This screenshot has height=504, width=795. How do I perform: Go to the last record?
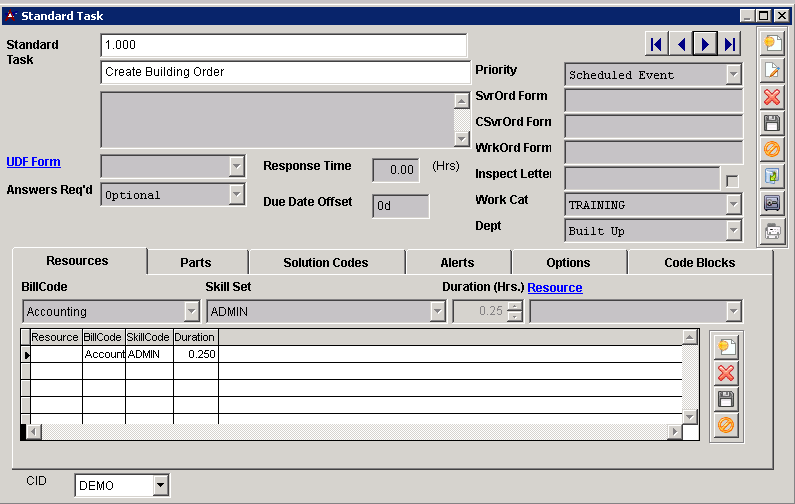[730, 44]
